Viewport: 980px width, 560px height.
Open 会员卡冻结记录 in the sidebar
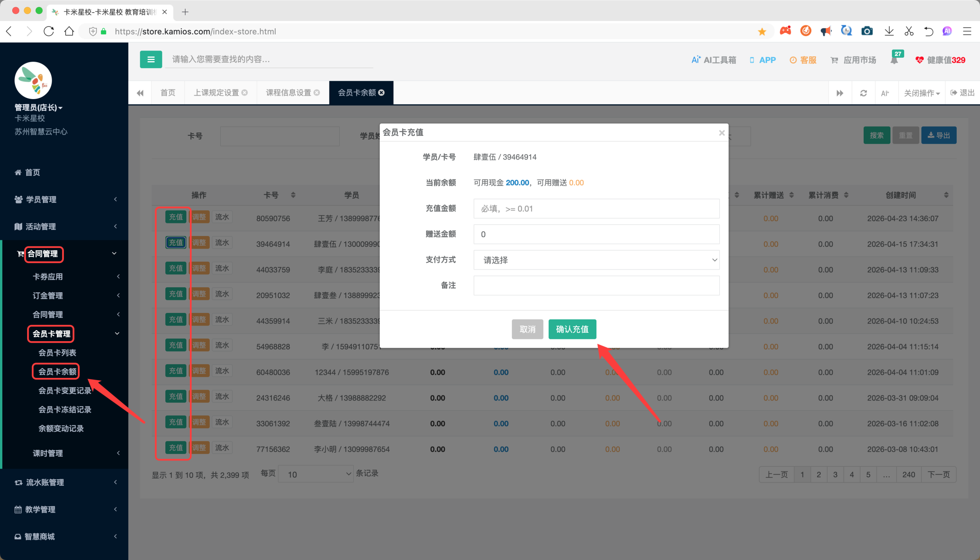click(65, 409)
